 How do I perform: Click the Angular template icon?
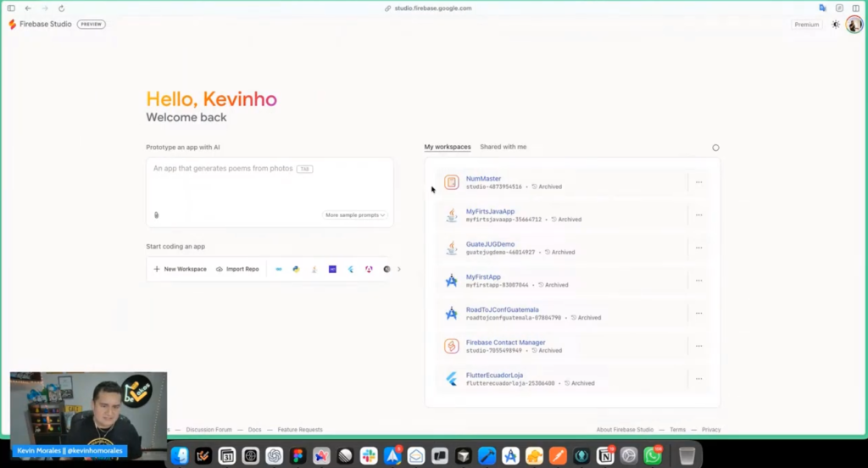tap(369, 269)
